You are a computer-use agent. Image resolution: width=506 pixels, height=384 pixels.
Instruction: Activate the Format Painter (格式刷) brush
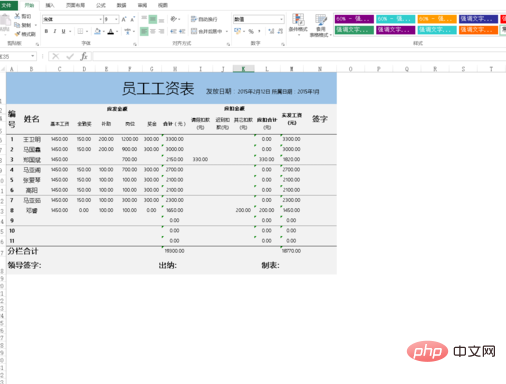coord(17,34)
